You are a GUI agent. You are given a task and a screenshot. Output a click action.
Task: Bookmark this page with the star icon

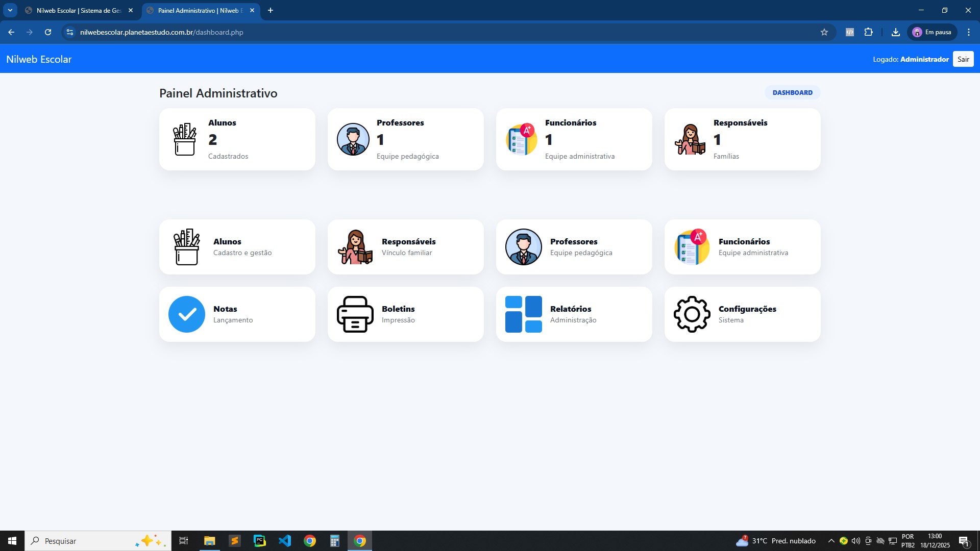coord(824,32)
